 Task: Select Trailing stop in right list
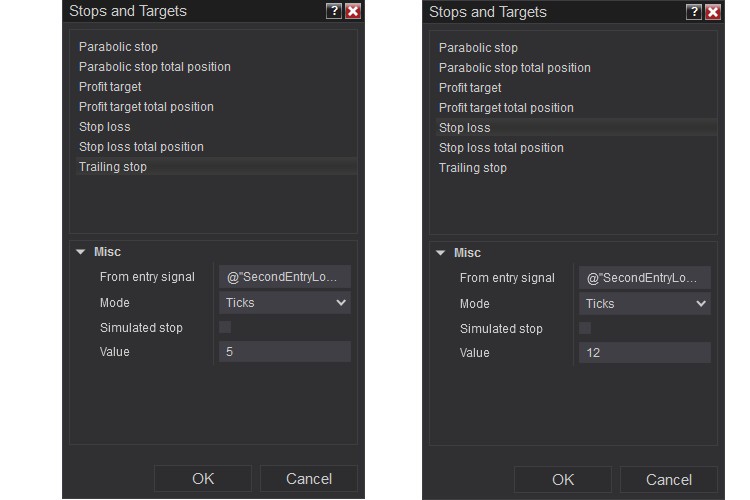(472, 168)
